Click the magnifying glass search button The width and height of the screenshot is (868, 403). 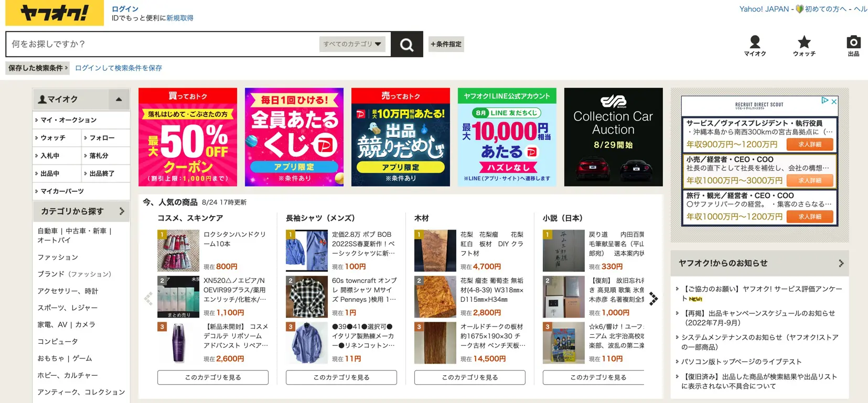[407, 45]
